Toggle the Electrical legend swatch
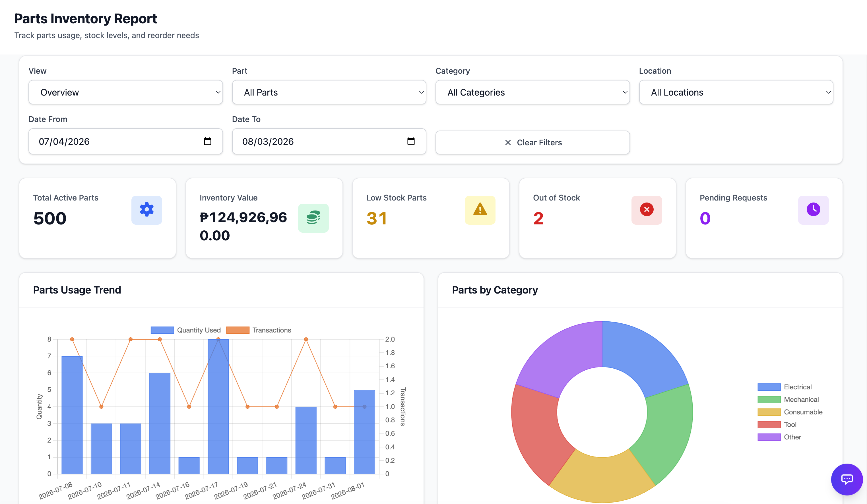Viewport: 867px width, 504px height. click(x=769, y=387)
